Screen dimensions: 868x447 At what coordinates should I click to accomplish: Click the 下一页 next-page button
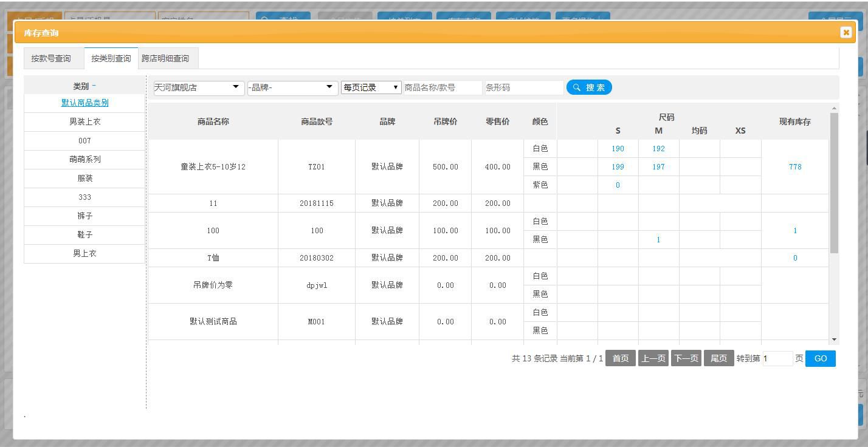coord(686,358)
